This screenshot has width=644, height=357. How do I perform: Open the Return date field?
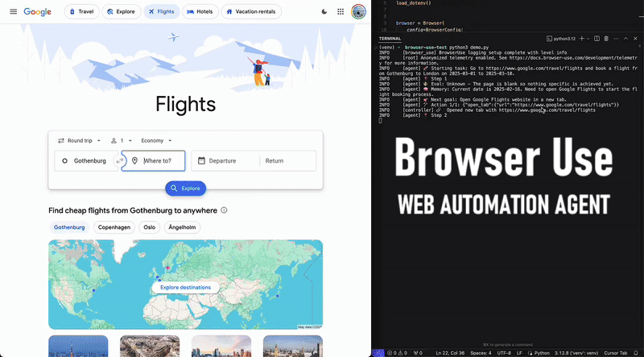(288, 161)
